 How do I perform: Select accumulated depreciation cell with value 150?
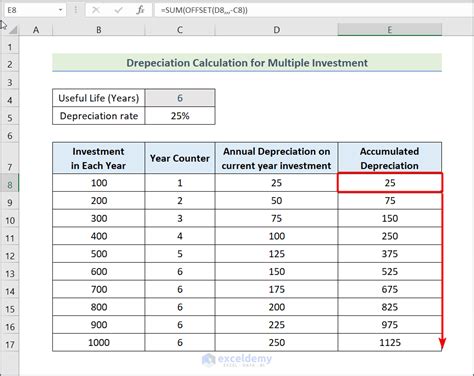[390, 218]
